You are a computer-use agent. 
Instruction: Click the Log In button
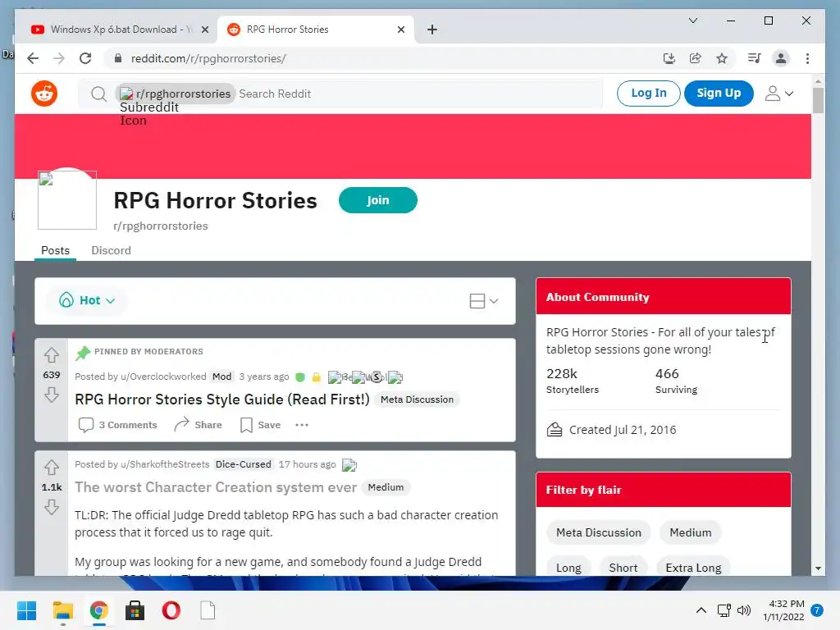[x=648, y=94]
